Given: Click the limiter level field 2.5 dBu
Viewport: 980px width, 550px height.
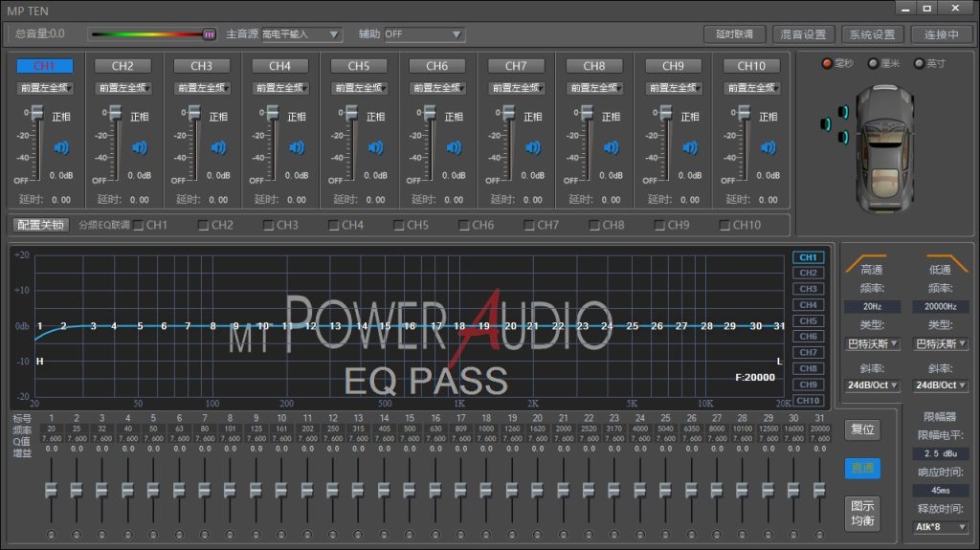Looking at the screenshot, I should [941, 453].
